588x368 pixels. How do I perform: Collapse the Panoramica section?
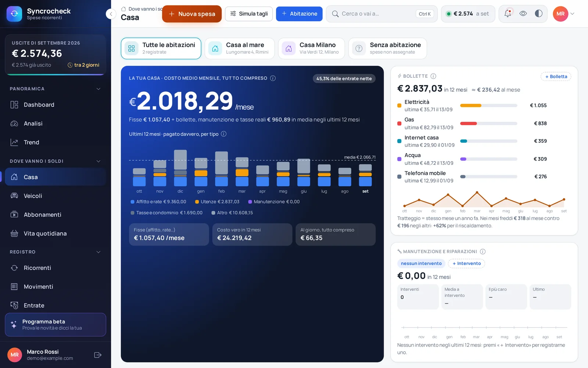pyautogui.click(x=98, y=89)
